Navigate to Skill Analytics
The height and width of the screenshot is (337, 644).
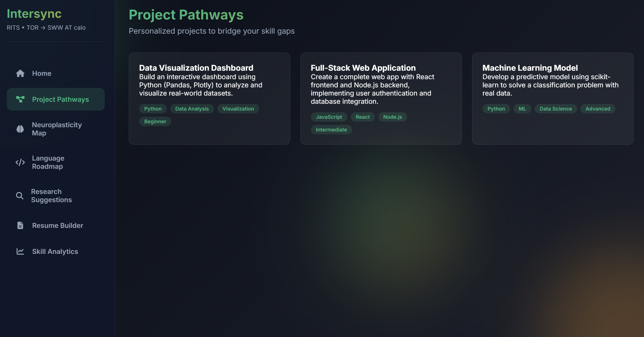point(55,251)
